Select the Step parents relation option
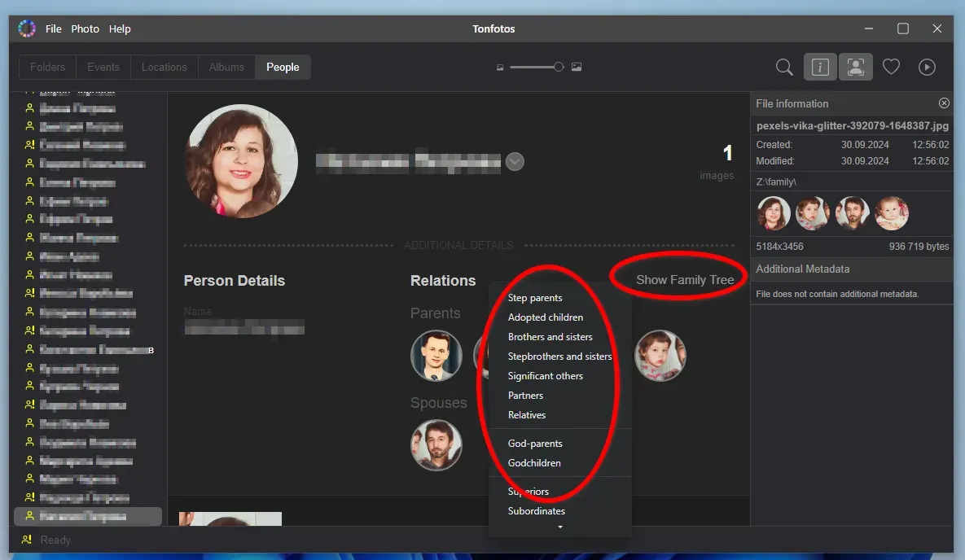 point(534,298)
